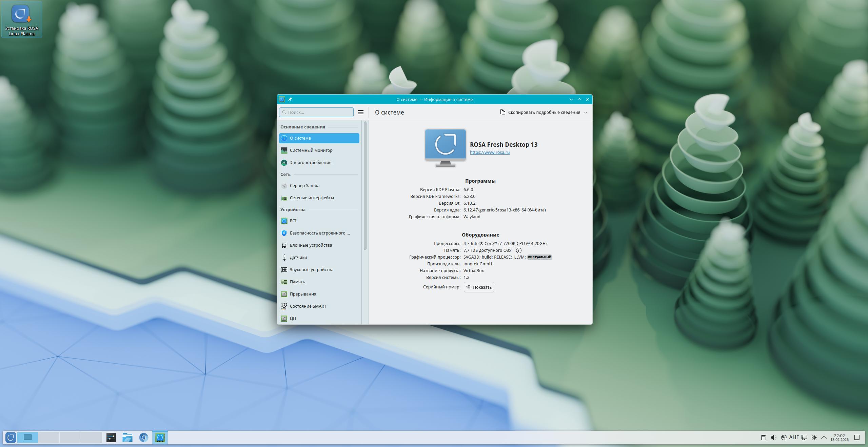Open the https://www.rosa.ru link

pyautogui.click(x=489, y=152)
